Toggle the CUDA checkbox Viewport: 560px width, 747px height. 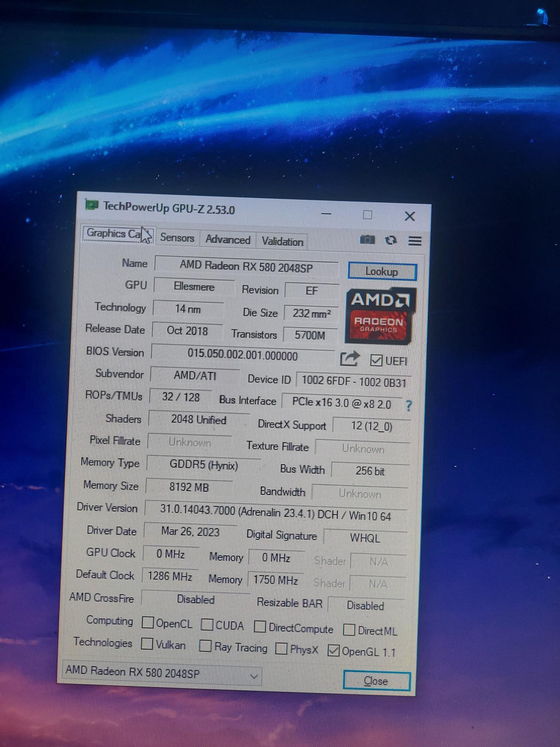point(207,624)
